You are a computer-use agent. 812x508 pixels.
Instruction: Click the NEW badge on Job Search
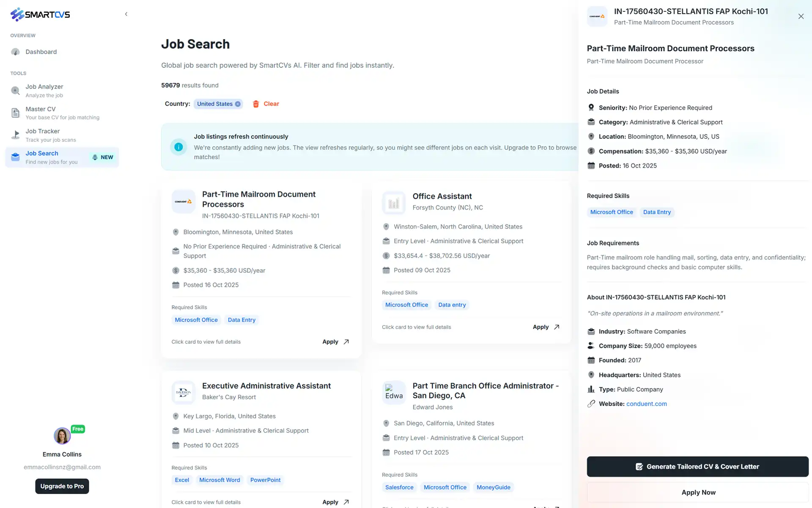coord(102,157)
